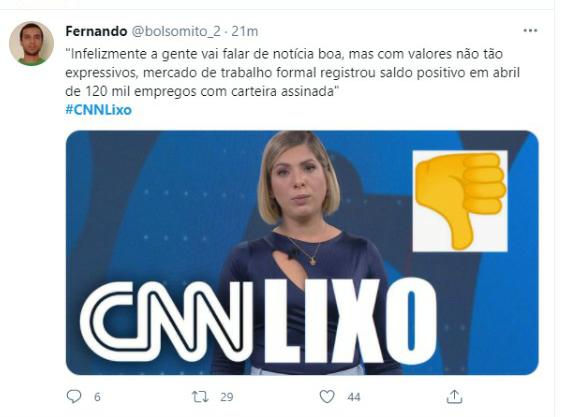Open the CNN LIXO image attachment

tap(302, 253)
